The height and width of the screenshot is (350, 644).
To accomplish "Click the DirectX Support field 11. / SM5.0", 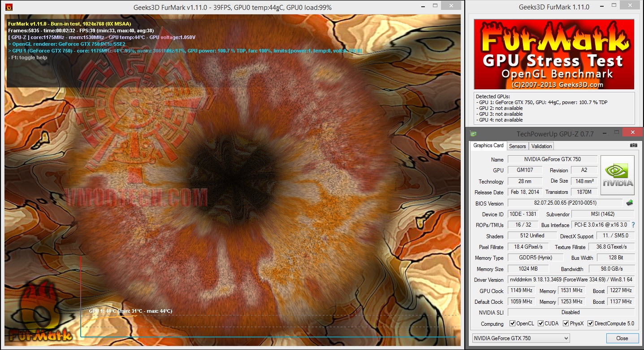I will [615, 236].
